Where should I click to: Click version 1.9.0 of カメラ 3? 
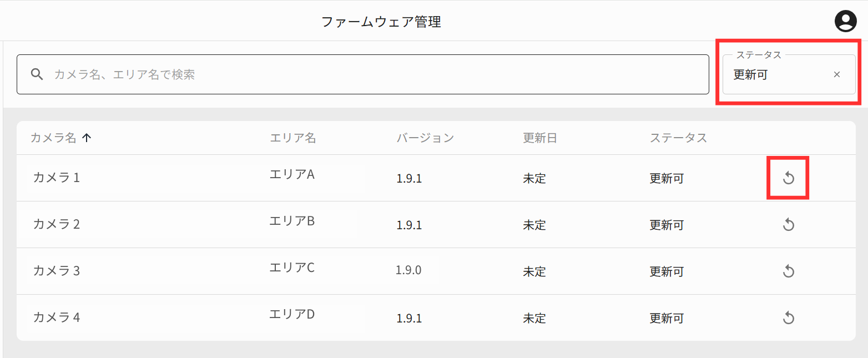tap(408, 270)
